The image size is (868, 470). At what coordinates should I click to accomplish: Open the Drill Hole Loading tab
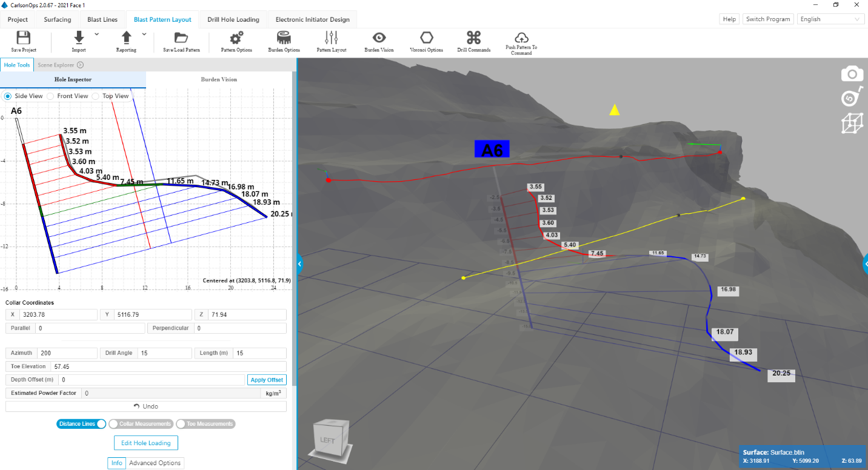[233, 19]
